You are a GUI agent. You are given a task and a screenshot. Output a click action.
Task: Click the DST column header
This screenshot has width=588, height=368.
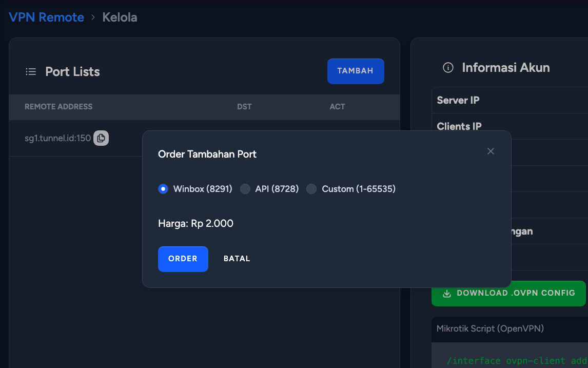pyautogui.click(x=244, y=107)
